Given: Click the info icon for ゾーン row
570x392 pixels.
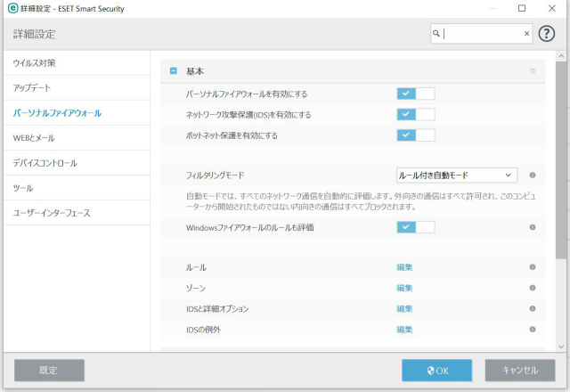Looking at the screenshot, I should click(x=533, y=288).
